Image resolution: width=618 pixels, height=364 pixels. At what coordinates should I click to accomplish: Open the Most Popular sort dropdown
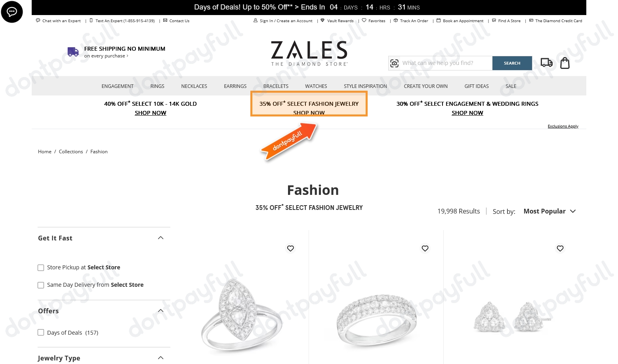click(x=549, y=212)
